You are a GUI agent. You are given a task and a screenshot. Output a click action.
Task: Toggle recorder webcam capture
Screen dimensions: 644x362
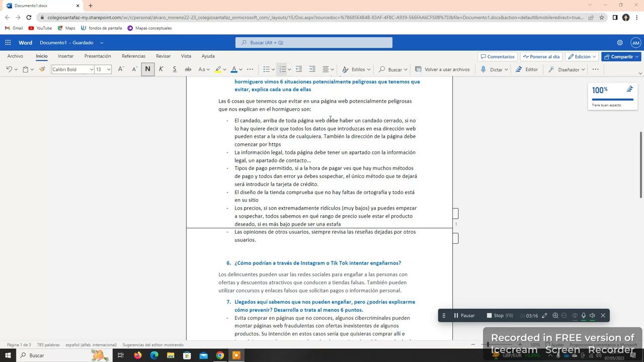(x=575, y=316)
